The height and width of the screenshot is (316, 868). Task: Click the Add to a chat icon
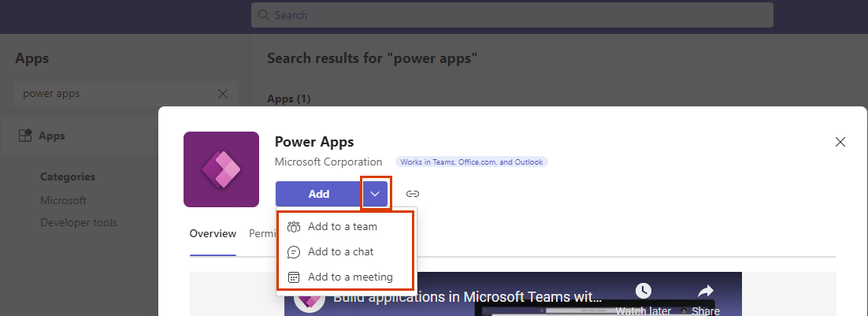pyautogui.click(x=294, y=252)
